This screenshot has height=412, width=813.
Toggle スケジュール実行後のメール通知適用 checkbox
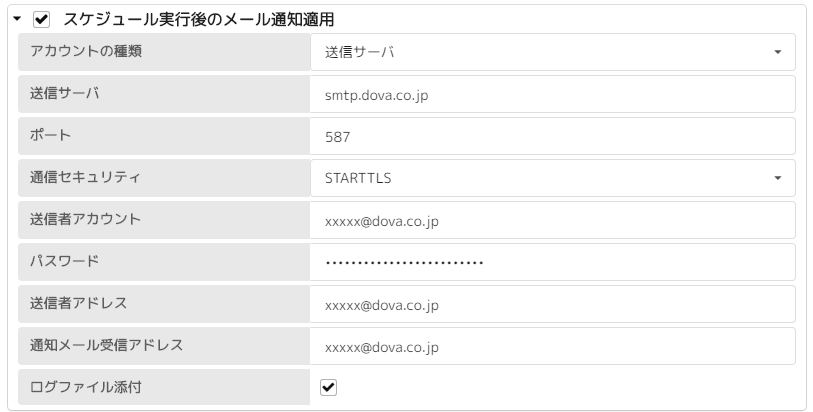tap(41, 18)
